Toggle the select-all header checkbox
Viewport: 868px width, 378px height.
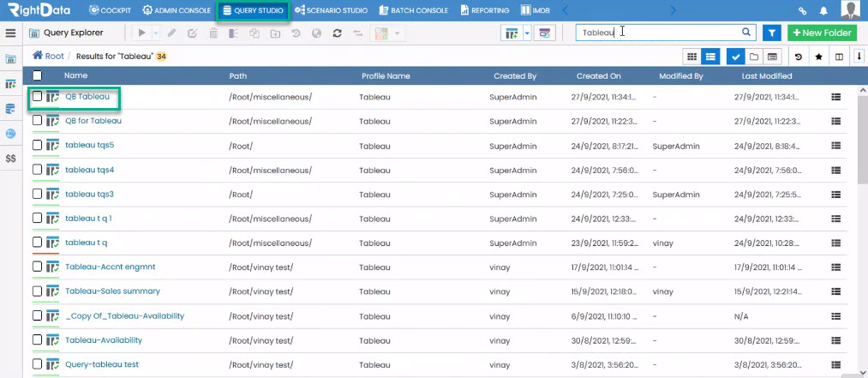(x=37, y=75)
